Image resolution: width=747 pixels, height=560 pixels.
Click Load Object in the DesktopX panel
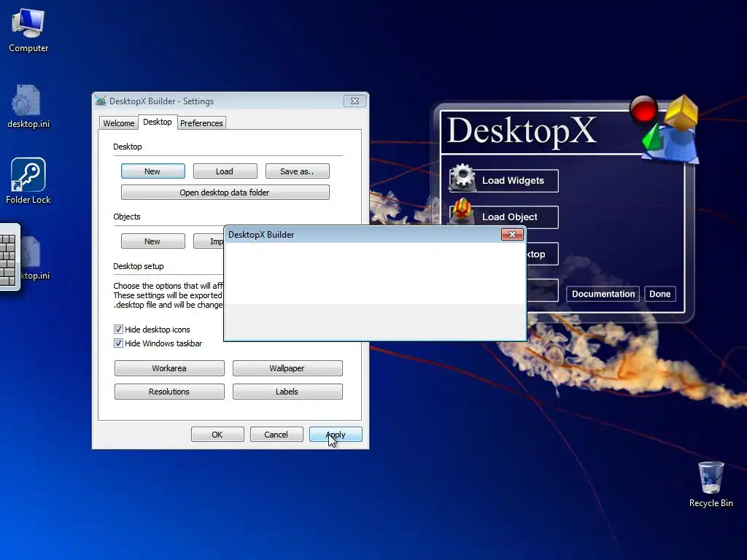tap(510, 217)
